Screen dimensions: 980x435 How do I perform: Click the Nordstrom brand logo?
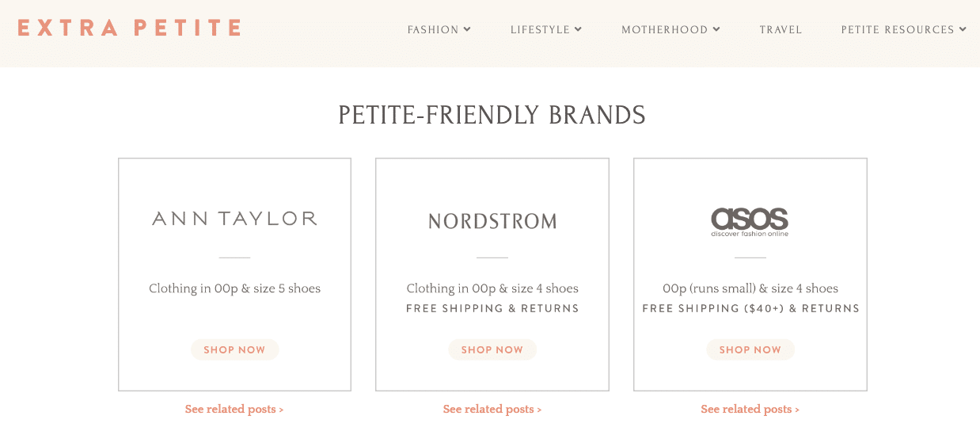click(492, 221)
